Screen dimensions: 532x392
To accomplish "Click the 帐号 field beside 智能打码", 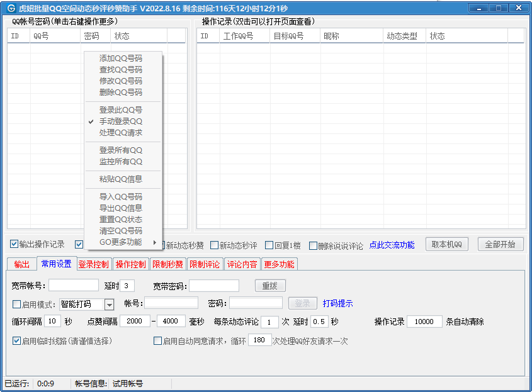I will (x=171, y=303).
